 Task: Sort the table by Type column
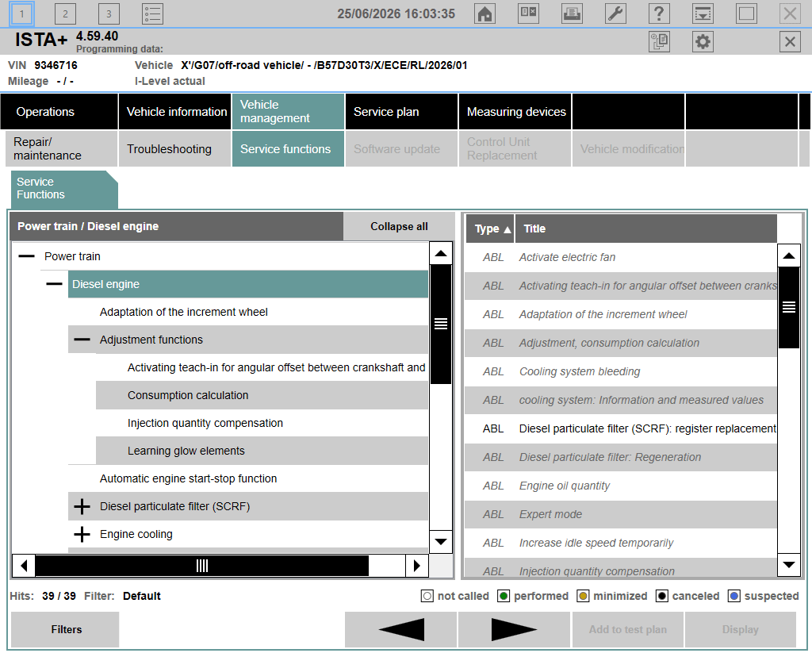(490, 229)
